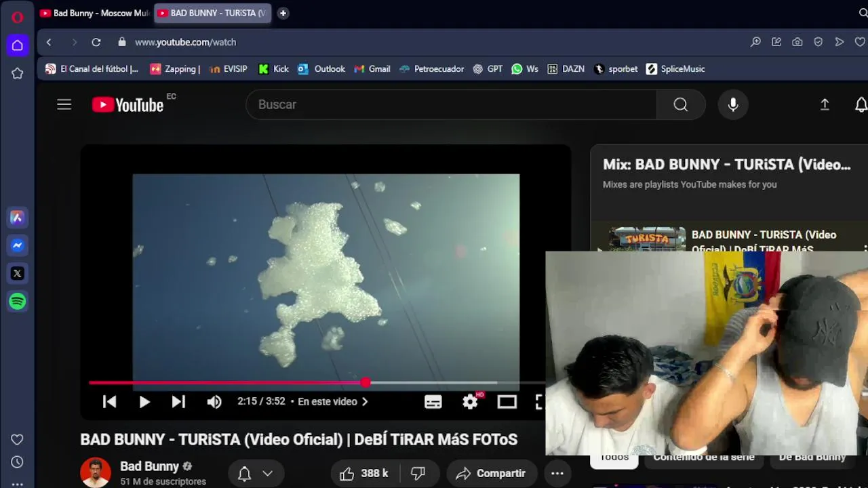Click the zoom magnifier icon in address bar
The image size is (868, 488).
(x=755, y=42)
